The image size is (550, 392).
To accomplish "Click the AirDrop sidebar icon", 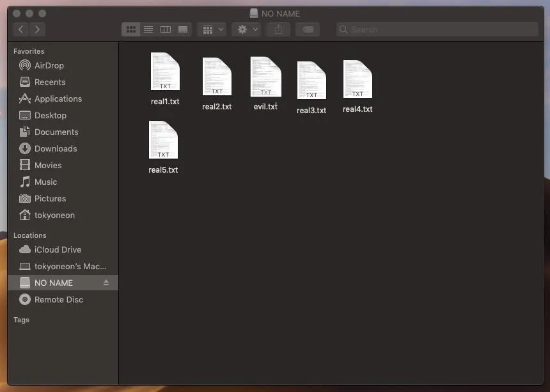I will pos(25,65).
